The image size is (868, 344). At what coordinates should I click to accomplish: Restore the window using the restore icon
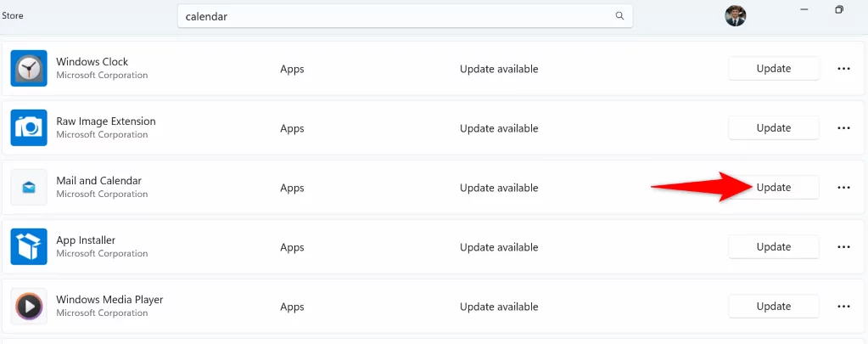tap(839, 9)
